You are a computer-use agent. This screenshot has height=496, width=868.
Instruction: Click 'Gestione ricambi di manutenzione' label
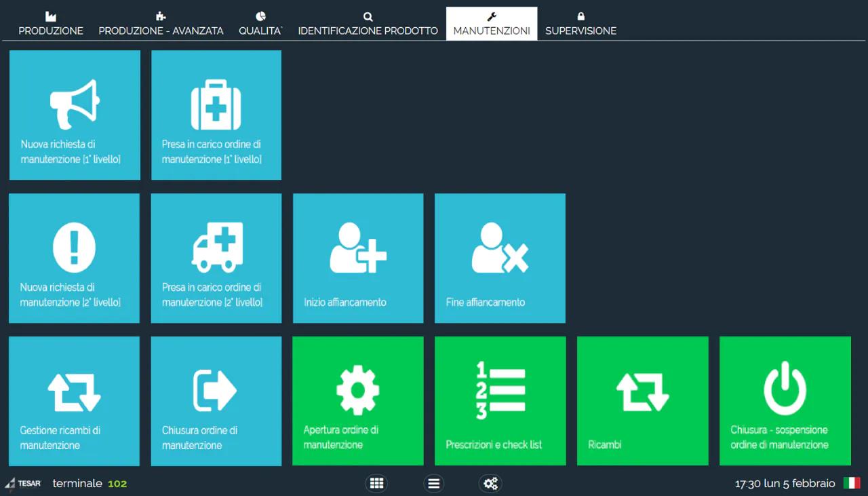(60, 438)
